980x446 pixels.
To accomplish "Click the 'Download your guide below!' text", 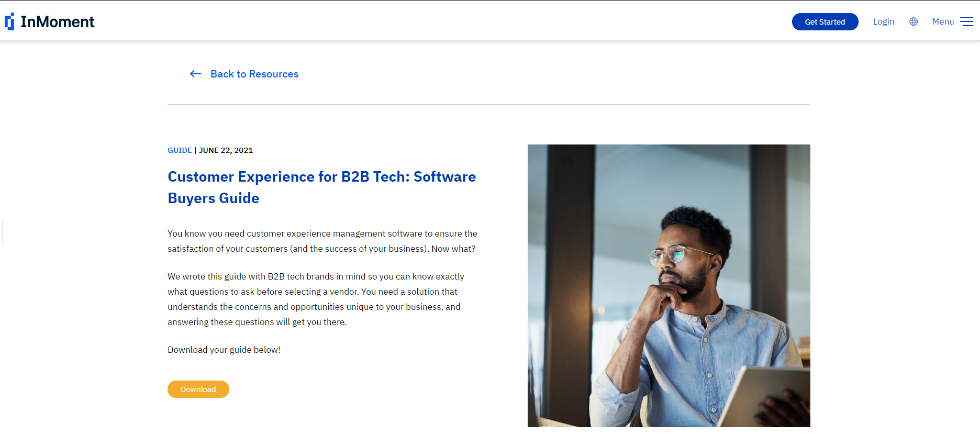I will tap(224, 350).
